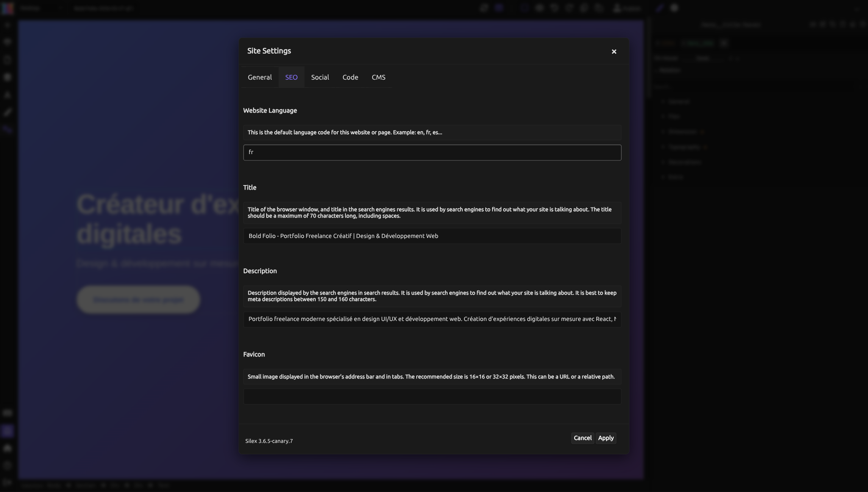Click the highlighted link icon in the left sidebar
Screen dimensions: 868x492
7,129
